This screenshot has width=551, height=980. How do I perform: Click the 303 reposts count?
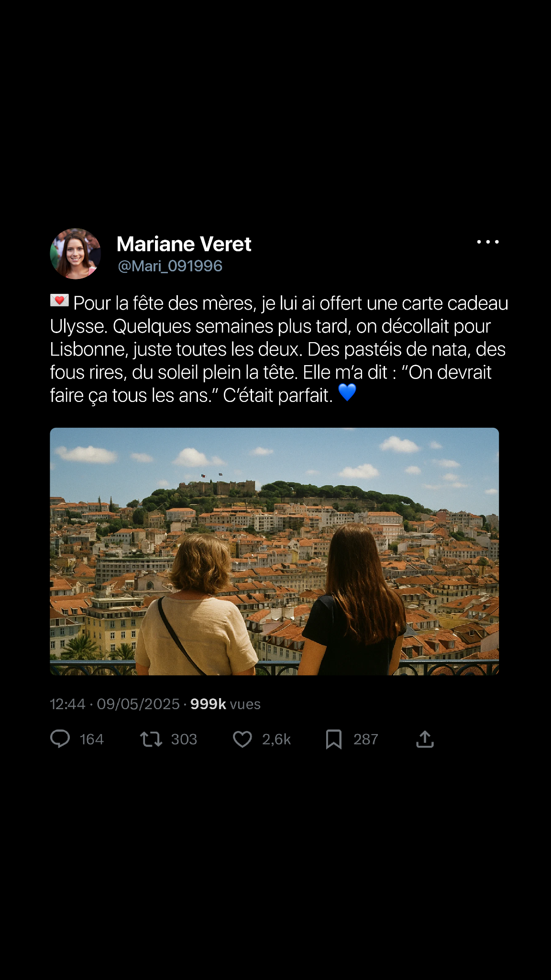tap(184, 739)
